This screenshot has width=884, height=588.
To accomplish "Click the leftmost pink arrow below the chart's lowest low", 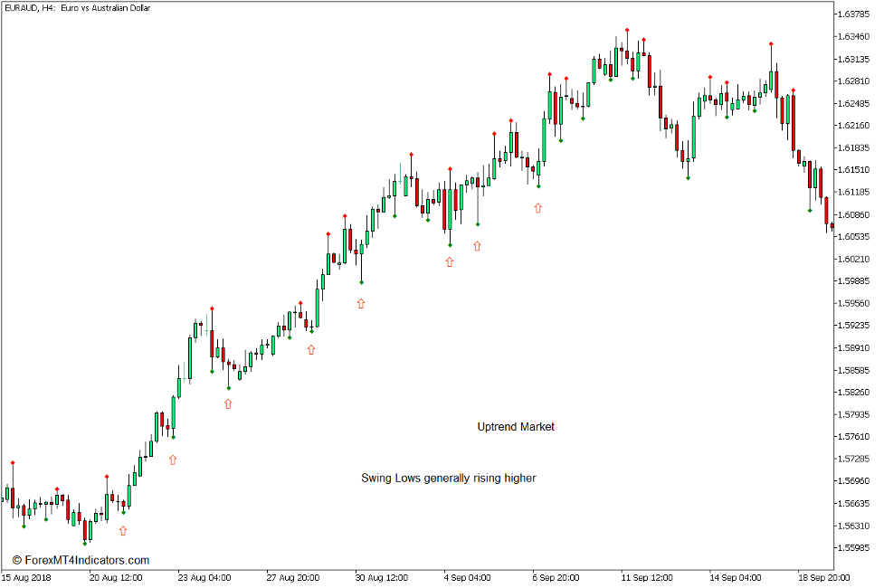I will (123, 531).
